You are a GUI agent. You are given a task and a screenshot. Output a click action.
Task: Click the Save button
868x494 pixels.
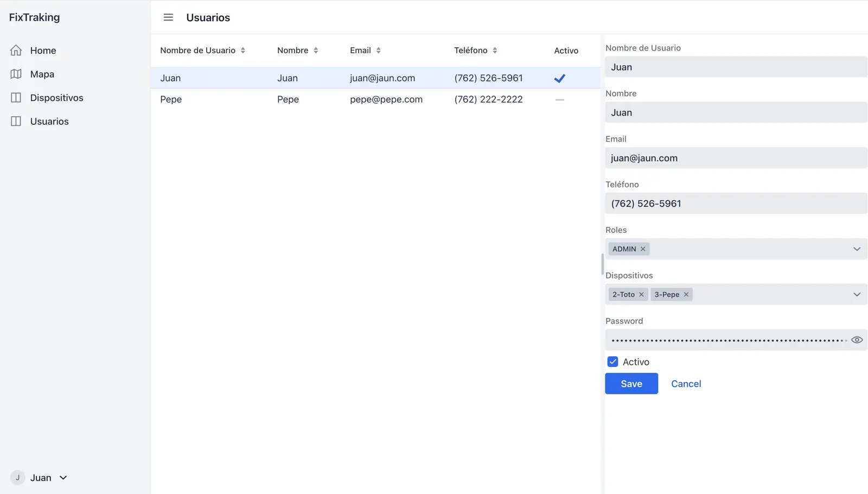[x=631, y=384]
